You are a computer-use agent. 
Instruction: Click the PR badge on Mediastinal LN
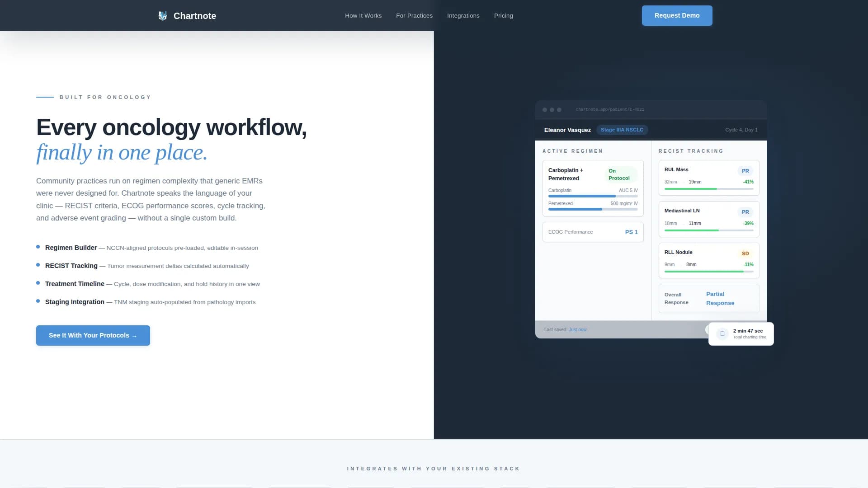tap(745, 212)
